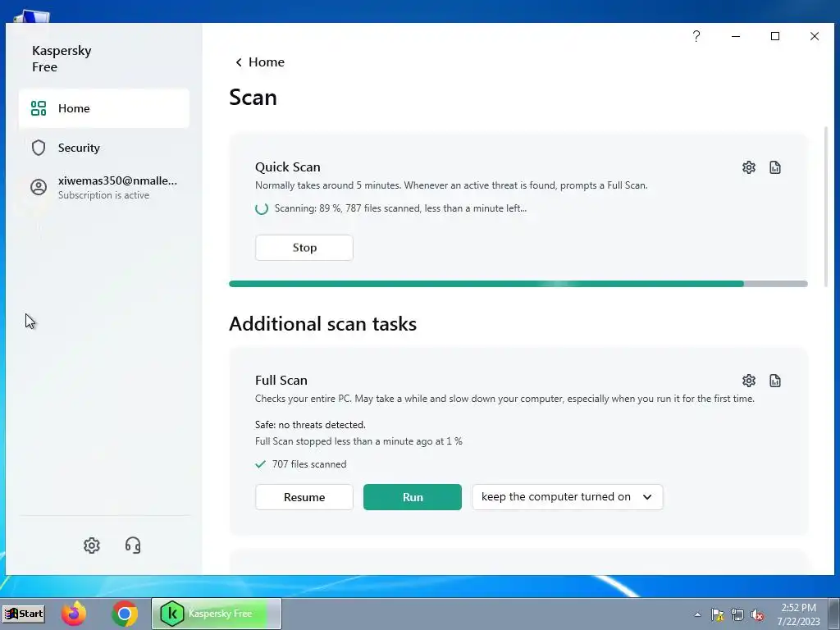Click the account profile icon
Screen dimensions: 840x630
coord(39,188)
